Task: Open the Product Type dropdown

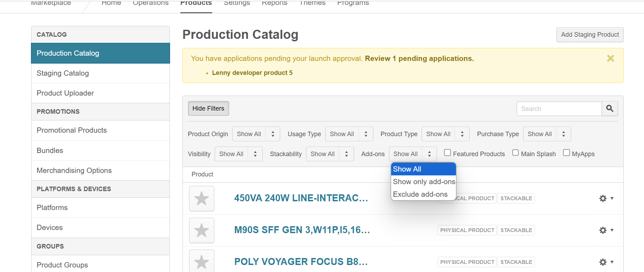Action: [x=445, y=134]
